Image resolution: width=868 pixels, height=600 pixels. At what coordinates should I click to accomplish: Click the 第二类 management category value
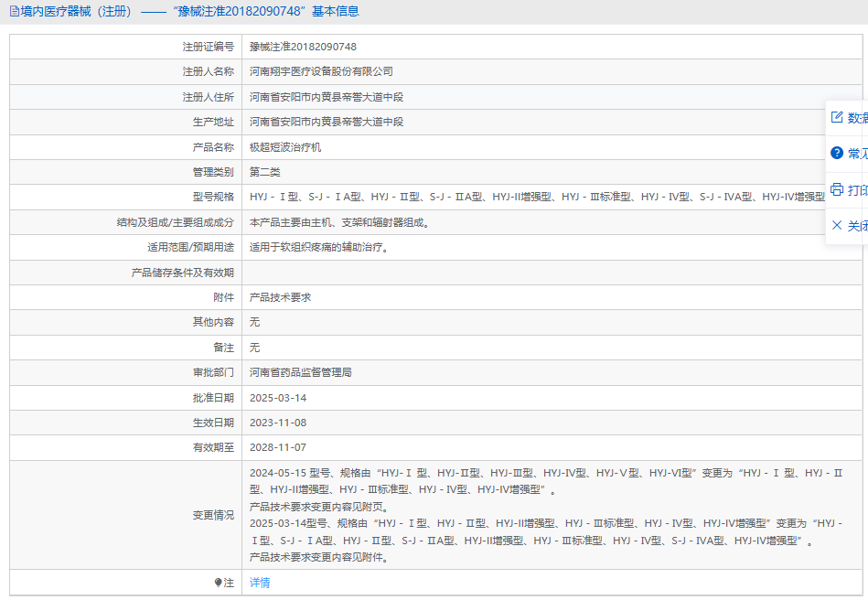click(264, 172)
